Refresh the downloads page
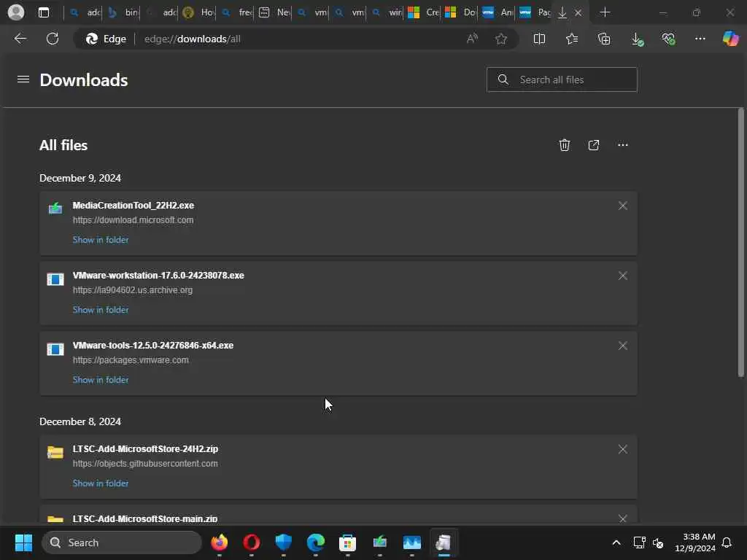The width and height of the screenshot is (747, 560). 53,39
